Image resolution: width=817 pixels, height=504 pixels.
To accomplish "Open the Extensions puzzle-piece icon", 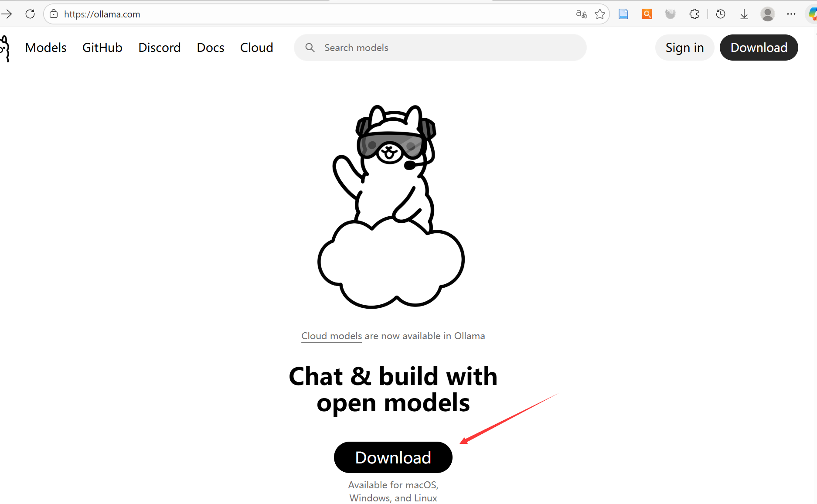I will [694, 14].
